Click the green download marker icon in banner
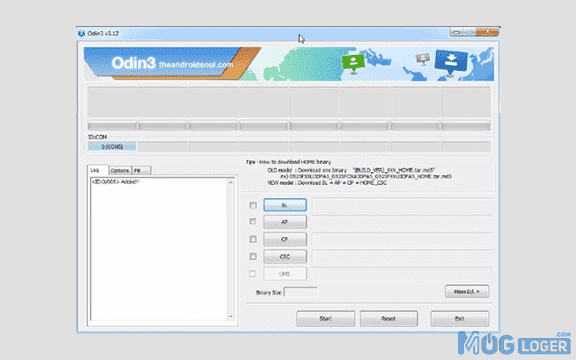This screenshot has height=360, width=576. click(353, 63)
